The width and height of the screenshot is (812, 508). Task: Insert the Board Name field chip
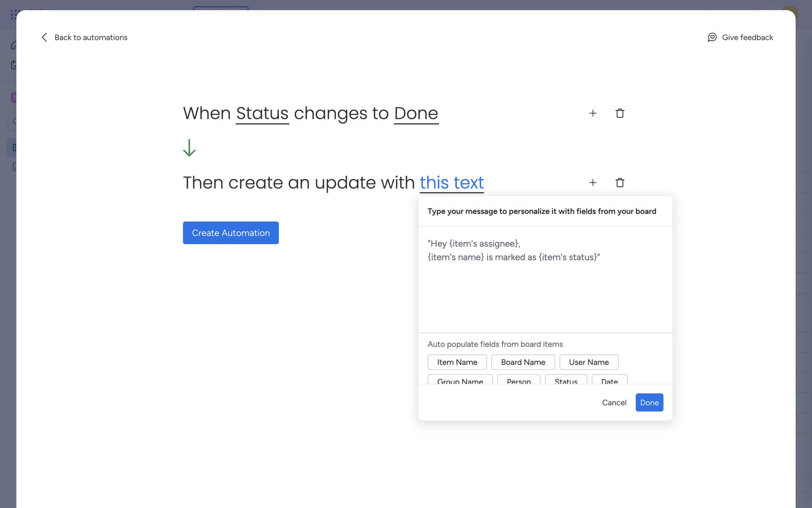point(523,362)
